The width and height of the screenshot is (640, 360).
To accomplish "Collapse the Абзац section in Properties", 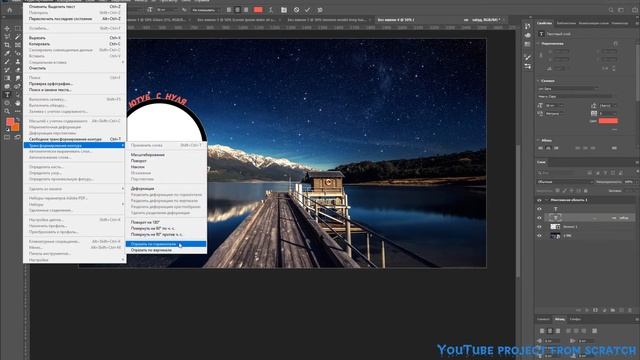I will tap(538, 140).
